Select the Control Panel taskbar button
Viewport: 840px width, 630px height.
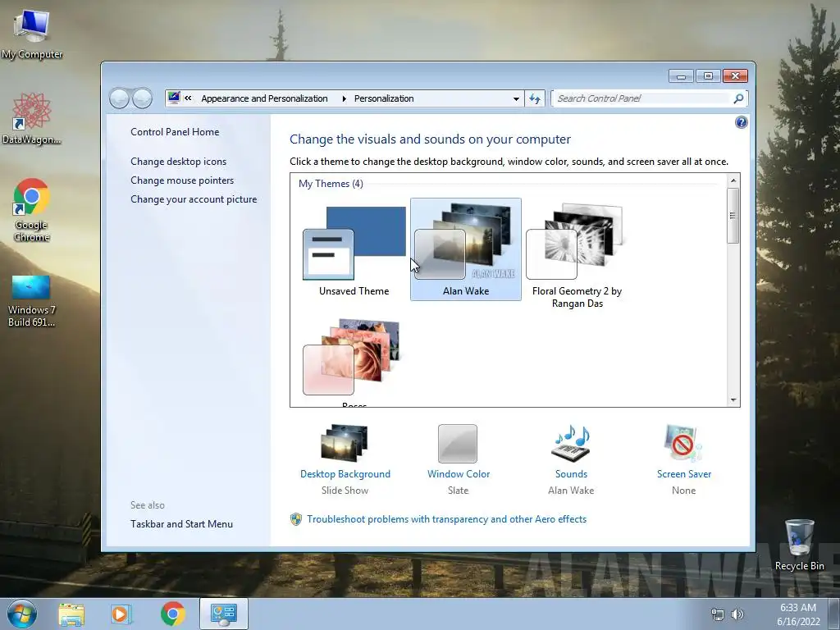[223, 614]
